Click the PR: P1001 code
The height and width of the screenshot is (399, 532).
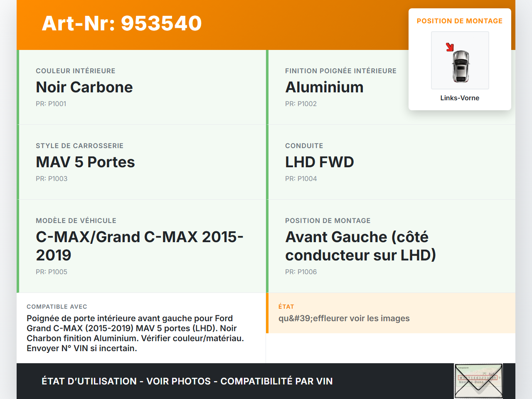(51, 104)
